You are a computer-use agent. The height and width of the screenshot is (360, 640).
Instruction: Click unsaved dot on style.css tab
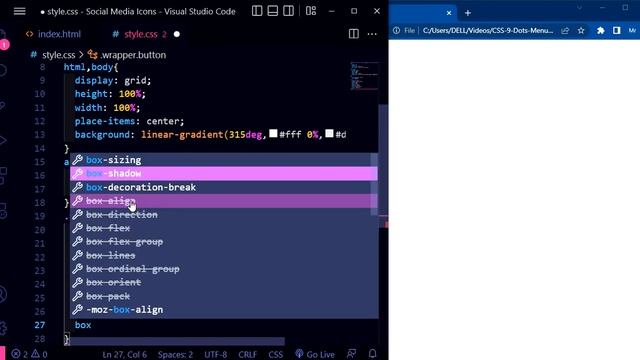tap(177, 34)
